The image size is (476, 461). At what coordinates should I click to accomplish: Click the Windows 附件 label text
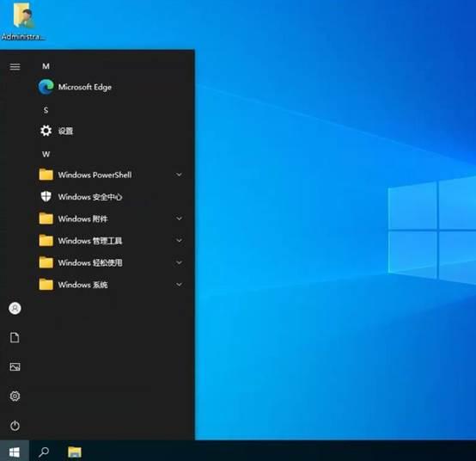82,218
